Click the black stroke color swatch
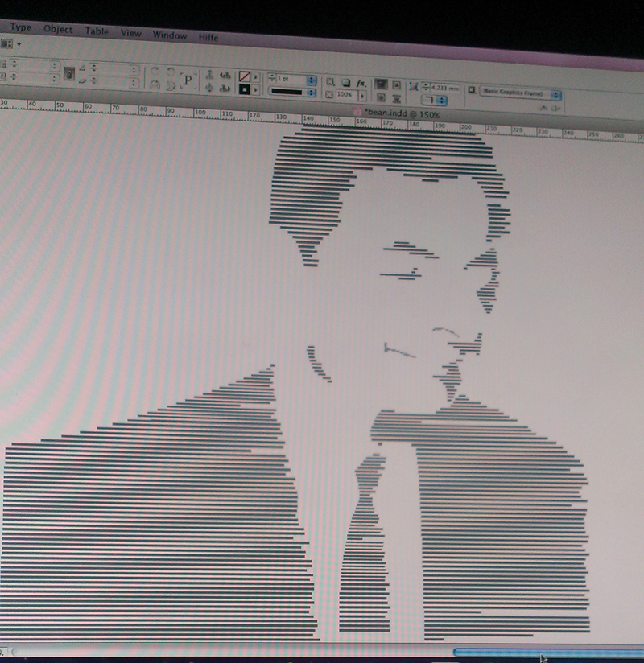Screen dimensions: 644x663 (x=244, y=89)
